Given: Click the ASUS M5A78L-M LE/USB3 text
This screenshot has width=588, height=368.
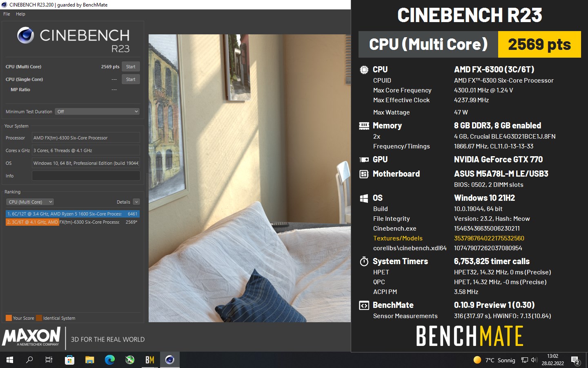Looking at the screenshot, I should pyautogui.click(x=501, y=174).
